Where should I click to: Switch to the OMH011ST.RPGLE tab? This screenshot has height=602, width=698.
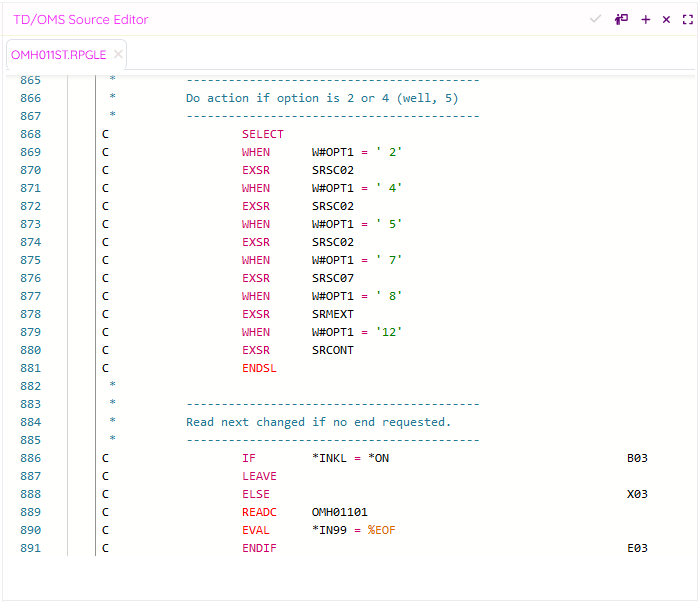tap(58, 55)
